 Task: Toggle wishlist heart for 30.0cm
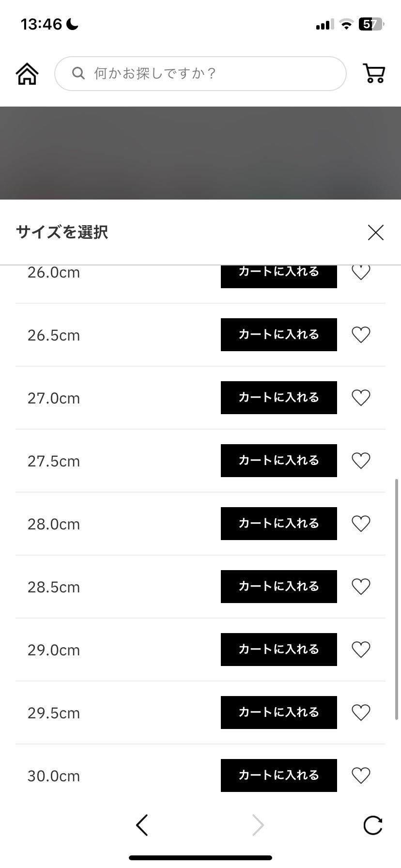click(x=361, y=775)
